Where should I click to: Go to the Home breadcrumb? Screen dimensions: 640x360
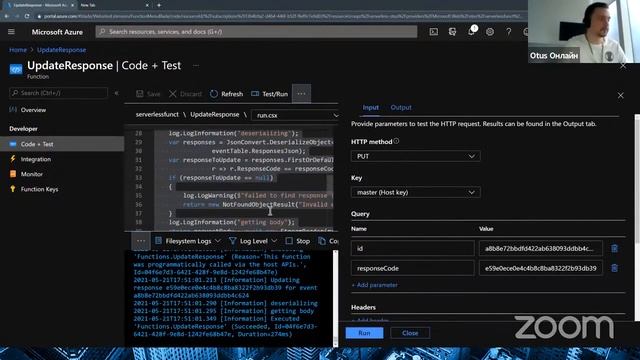18,50
